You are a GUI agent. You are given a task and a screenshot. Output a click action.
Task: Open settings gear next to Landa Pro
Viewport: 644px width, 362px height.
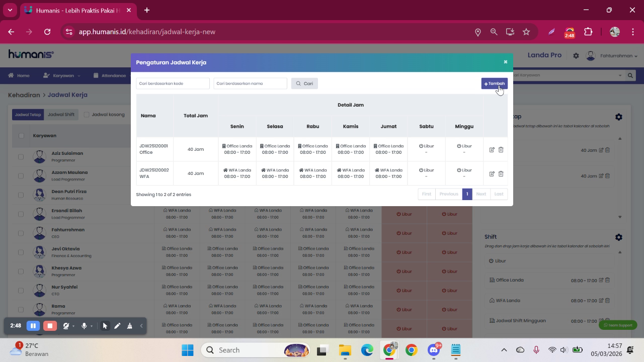(x=576, y=56)
